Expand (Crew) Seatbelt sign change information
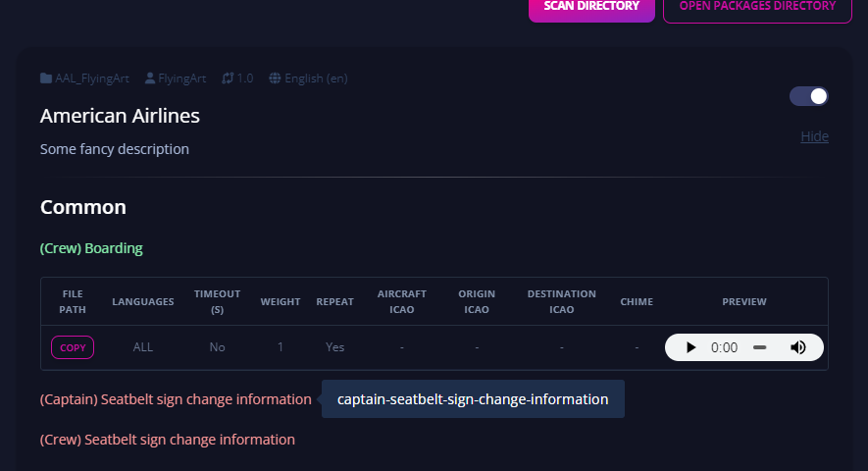 167,440
